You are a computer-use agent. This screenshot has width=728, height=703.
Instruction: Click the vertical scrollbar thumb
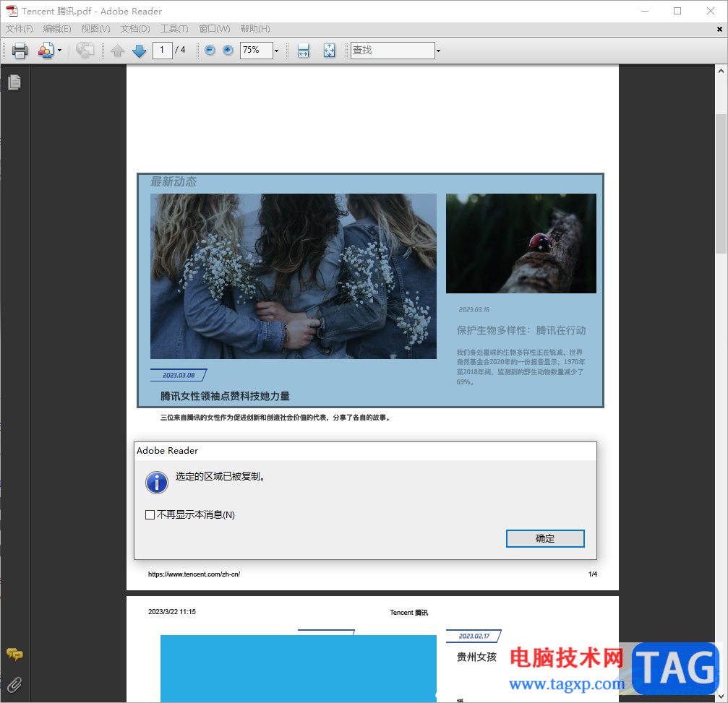pyautogui.click(x=721, y=184)
